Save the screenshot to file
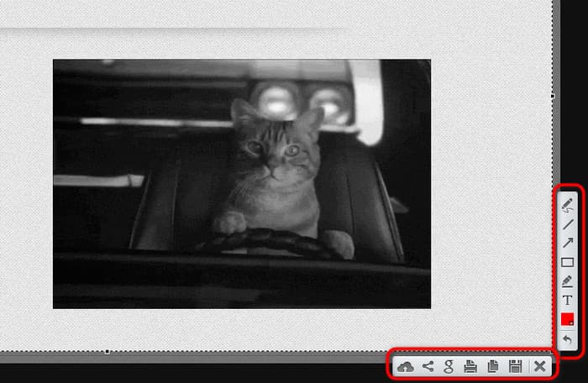The image size is (588, 383). [515, 366]
